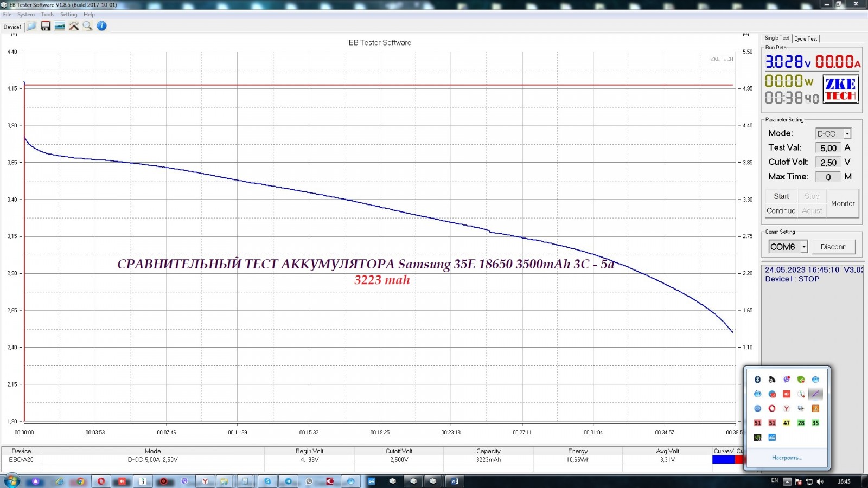Click the Cutoff Volt input field
Screen dimensions: 868x488
pyautogui.click(x=828, y=163)
